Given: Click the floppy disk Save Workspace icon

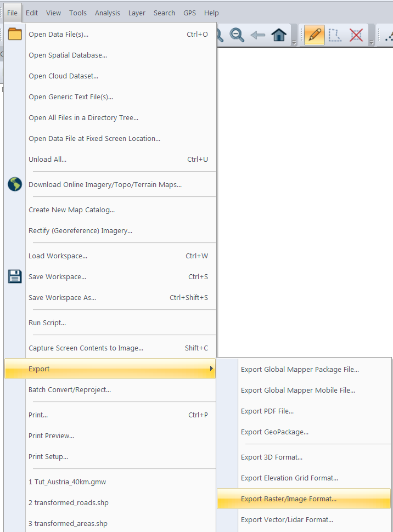Looking at the screenshot, I should click(x=15, y=276).
